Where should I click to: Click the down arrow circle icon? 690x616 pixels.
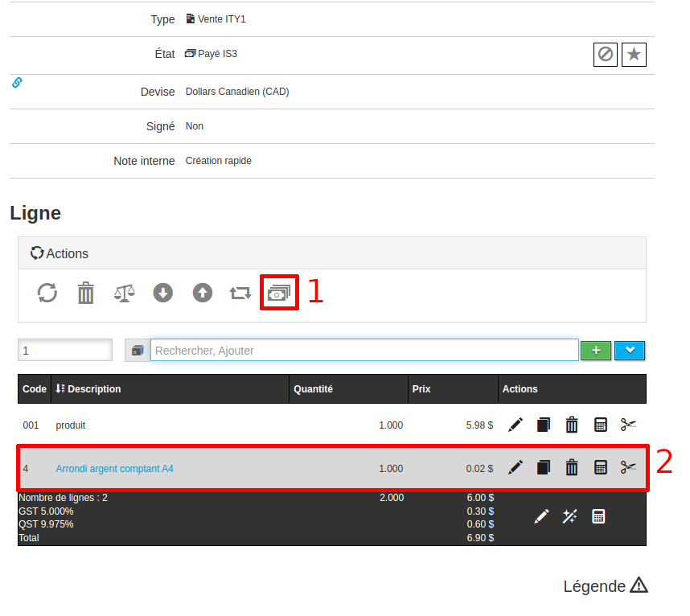tap(163, 293)
